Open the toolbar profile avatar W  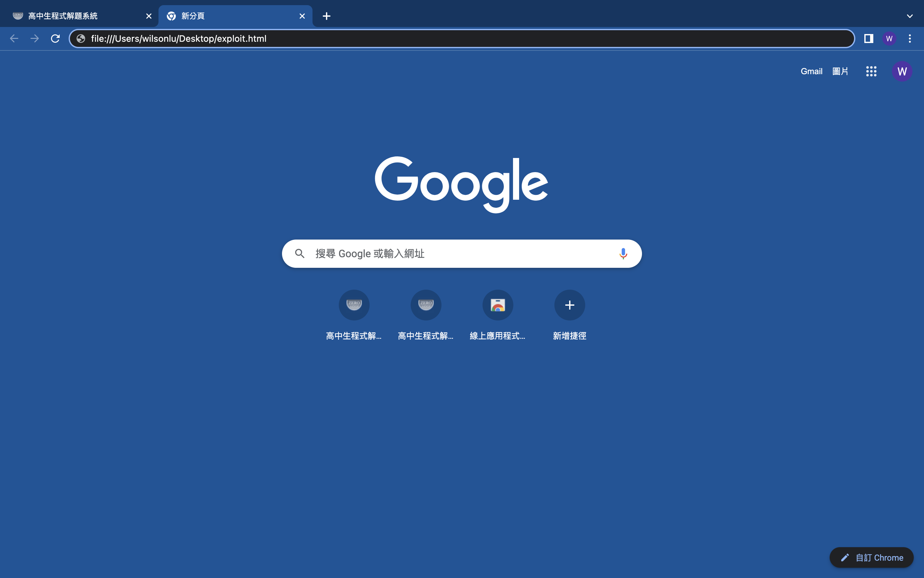[x=889, y=39]
